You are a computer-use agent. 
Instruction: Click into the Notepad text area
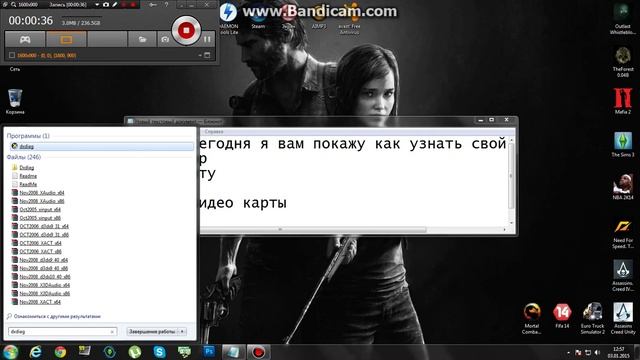pos(354,182)
